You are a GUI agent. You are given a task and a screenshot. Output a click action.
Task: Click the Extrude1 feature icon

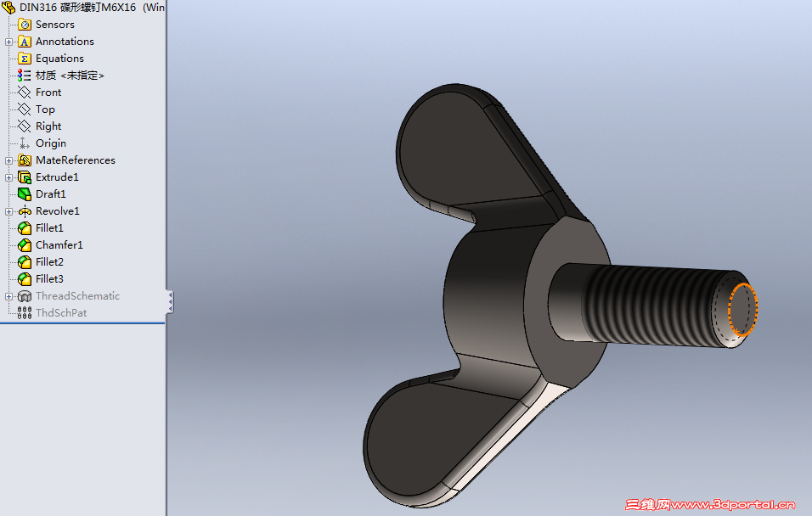pos(25,177)
